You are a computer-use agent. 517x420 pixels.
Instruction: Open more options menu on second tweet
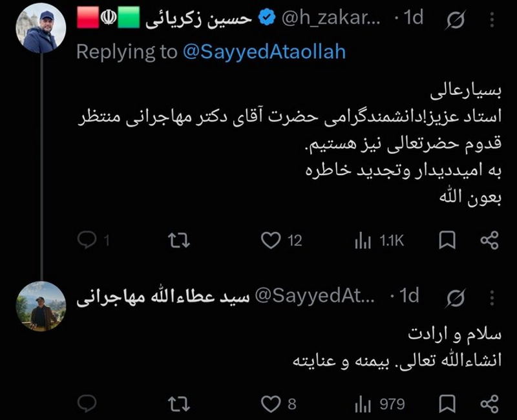(492, 298)
